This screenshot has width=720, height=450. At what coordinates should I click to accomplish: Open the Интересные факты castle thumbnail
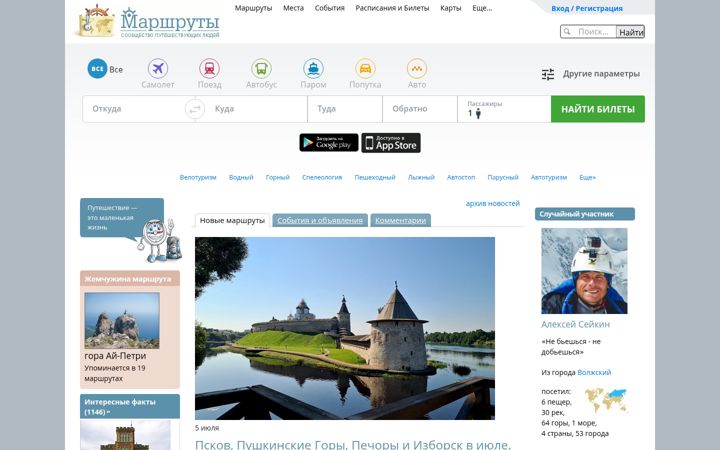[125, 435]
